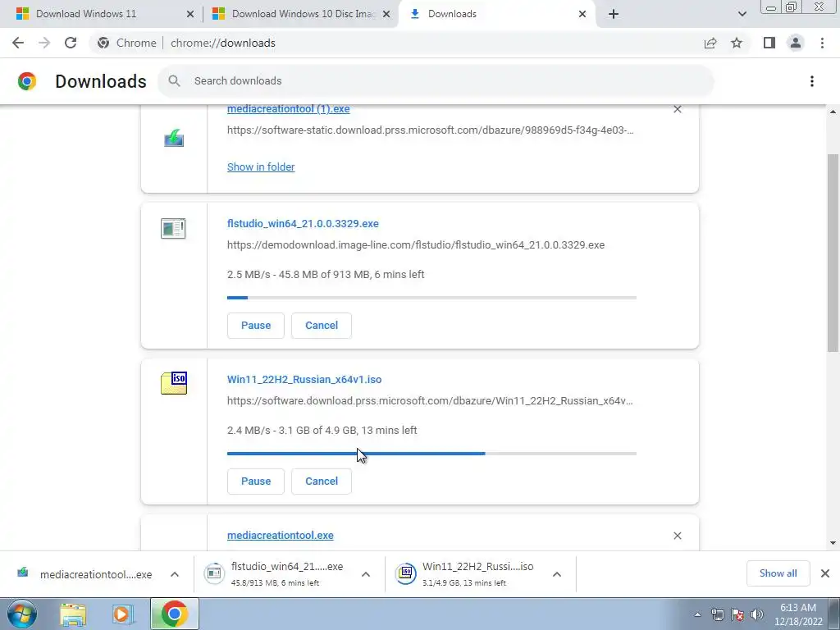Viewport: 840px width, 630px height.
Task: Close the Downloads tab
Action: (x=582, y=14)
